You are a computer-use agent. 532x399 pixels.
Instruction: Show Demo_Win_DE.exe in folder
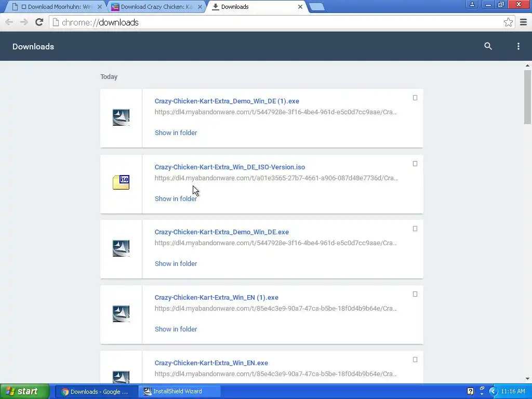click(176, 263)
